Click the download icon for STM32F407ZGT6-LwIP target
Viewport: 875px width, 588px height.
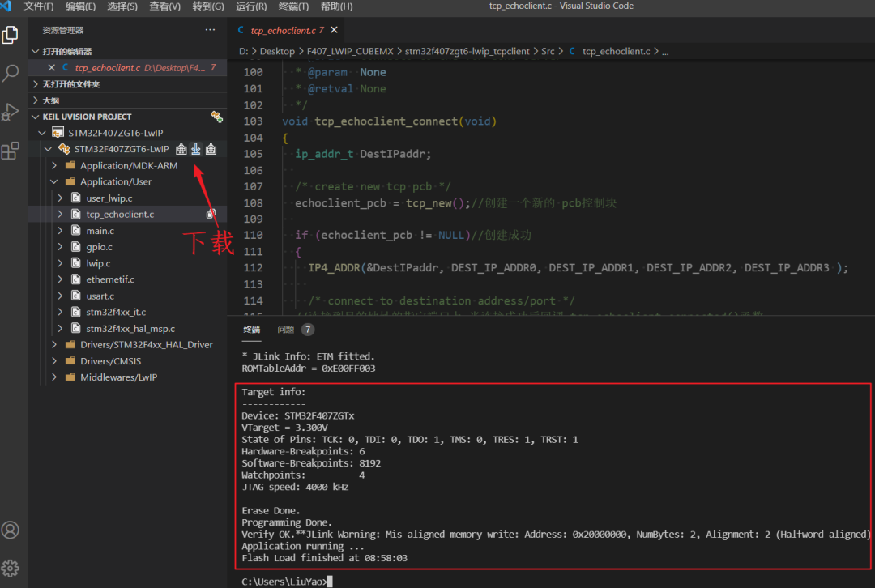196,149
